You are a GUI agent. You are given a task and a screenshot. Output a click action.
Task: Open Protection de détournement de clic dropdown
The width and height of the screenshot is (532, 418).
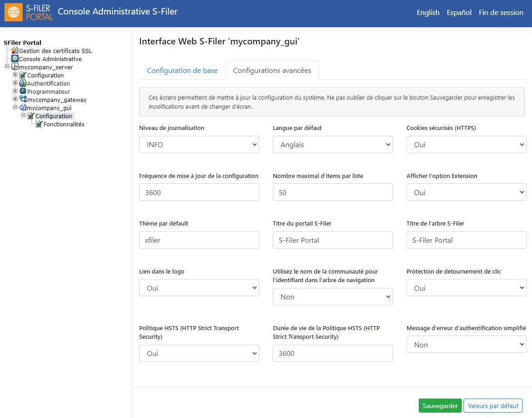point(466,288)
